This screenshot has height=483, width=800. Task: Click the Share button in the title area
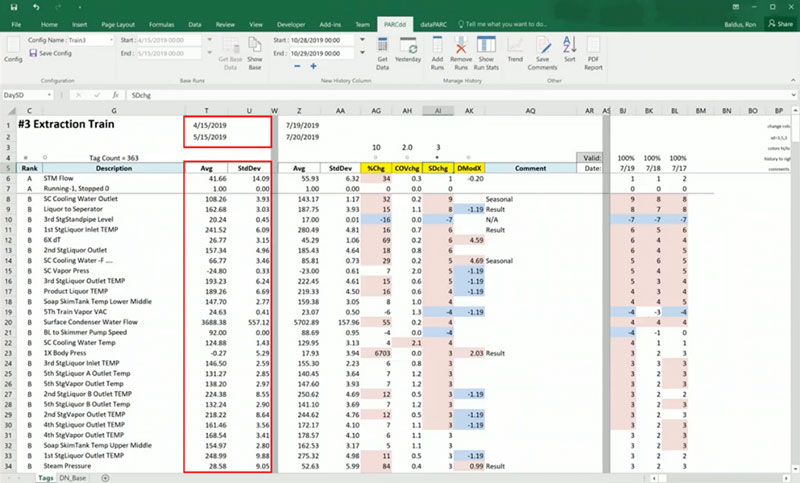pos(781,24)
